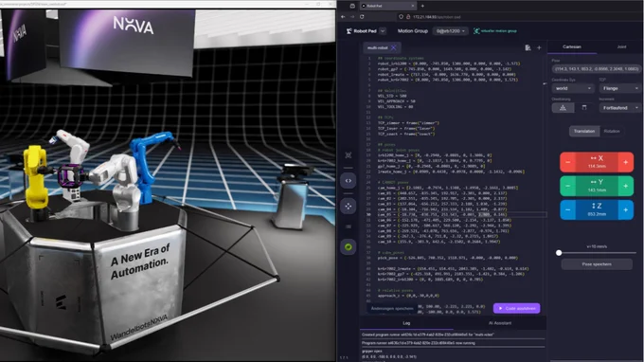Image resolution: width=644 pixels, height=362 pixels.
Task: Click the green status circle sidebar icon
Action: (x=349, y=247)
